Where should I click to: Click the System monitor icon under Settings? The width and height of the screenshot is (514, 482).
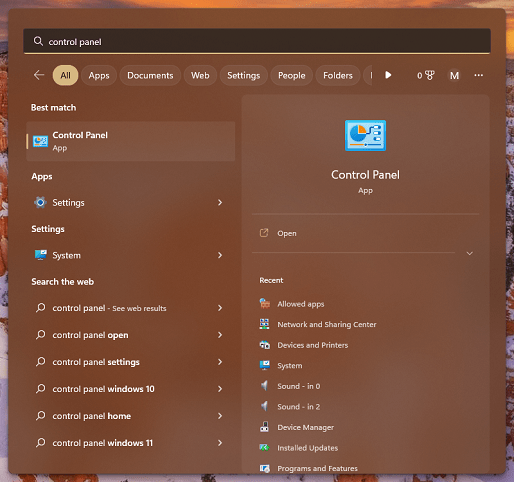[41, 255]
